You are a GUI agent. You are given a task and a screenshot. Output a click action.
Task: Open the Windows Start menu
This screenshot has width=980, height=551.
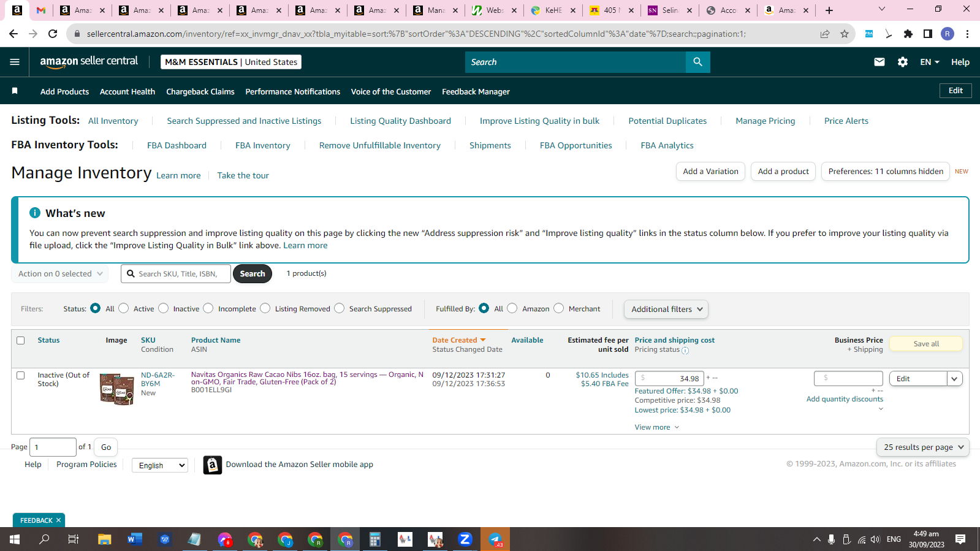15,539
